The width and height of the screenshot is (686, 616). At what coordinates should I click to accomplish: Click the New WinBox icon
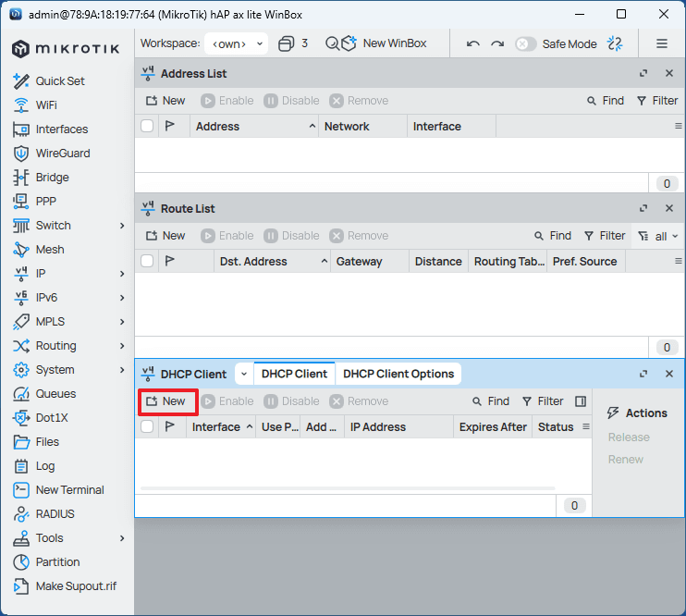pyautogui.click(x=349, y=43)
